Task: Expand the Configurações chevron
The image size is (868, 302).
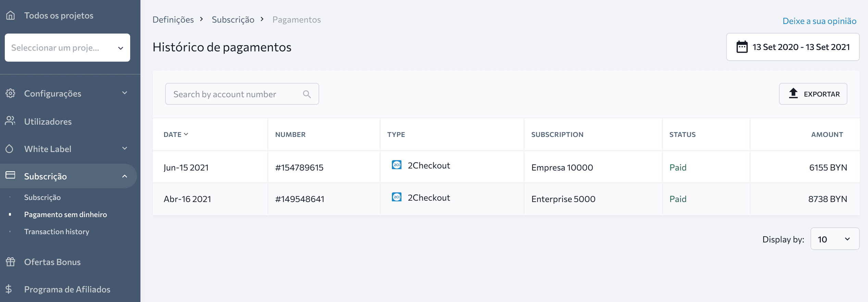Action: [125, 93]
